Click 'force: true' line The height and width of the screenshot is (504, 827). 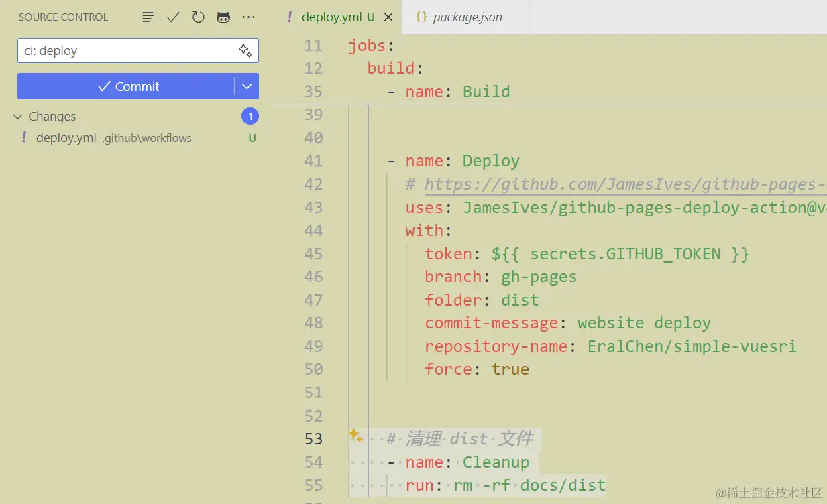click(477, 369)
